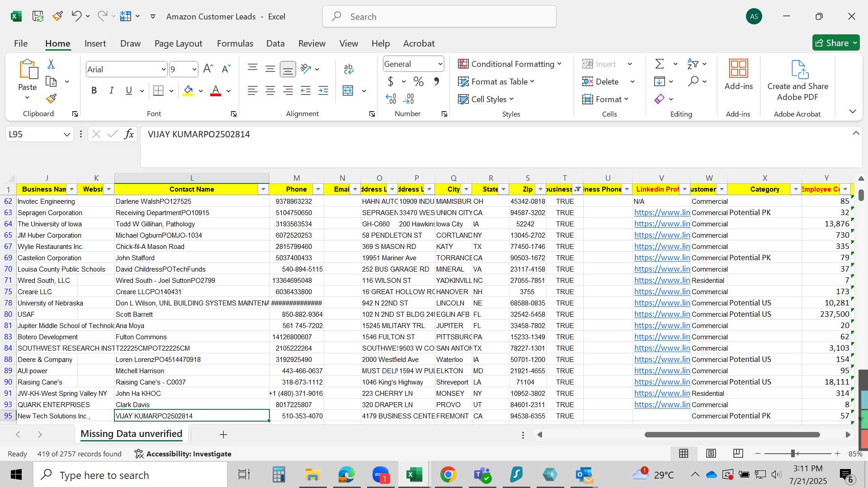Increase indent in Alignment group
The height and width of the screenshot is (488, 868).
[x=323, y=90]
